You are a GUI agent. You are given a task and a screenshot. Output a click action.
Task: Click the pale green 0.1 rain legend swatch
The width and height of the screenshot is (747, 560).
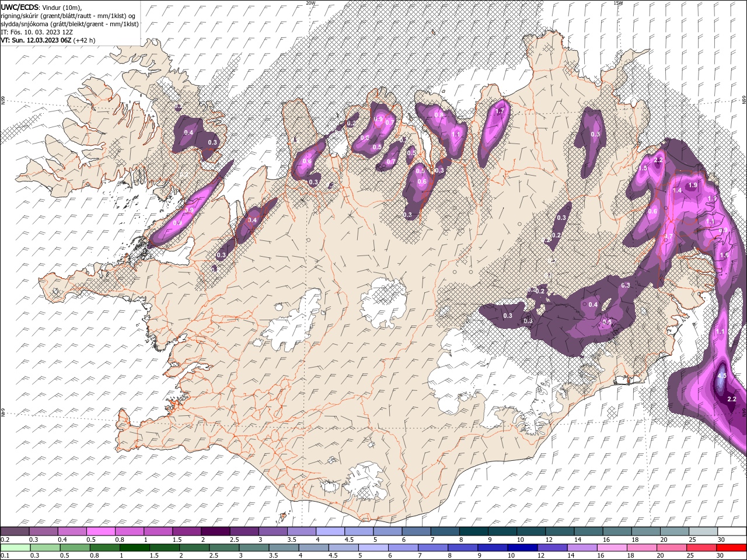pyautogui.click(x=15, y=548)
